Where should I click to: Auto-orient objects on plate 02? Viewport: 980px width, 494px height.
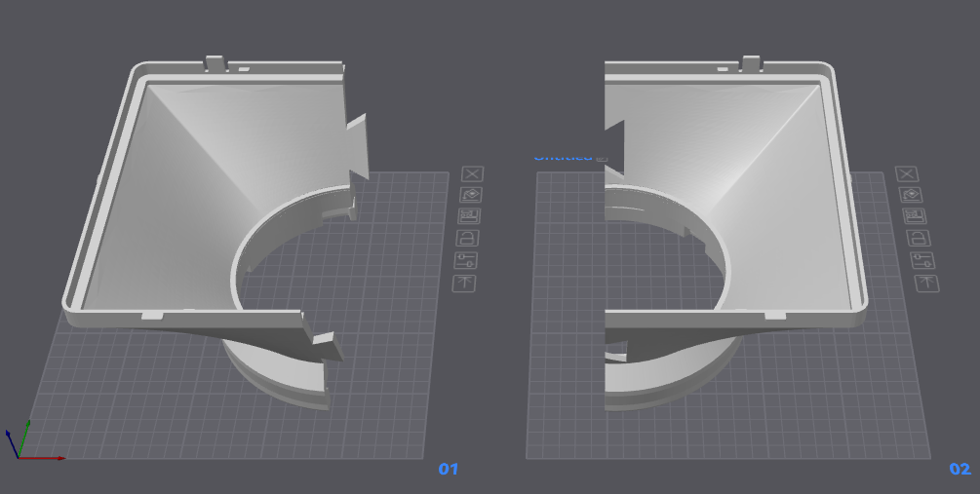point(911,195)
